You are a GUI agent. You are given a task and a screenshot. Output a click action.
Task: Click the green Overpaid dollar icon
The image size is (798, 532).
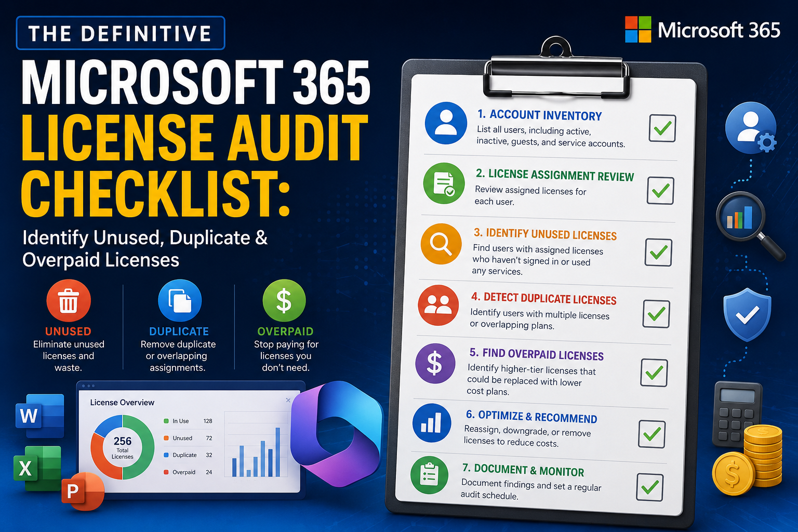click(x=284, y=301)
